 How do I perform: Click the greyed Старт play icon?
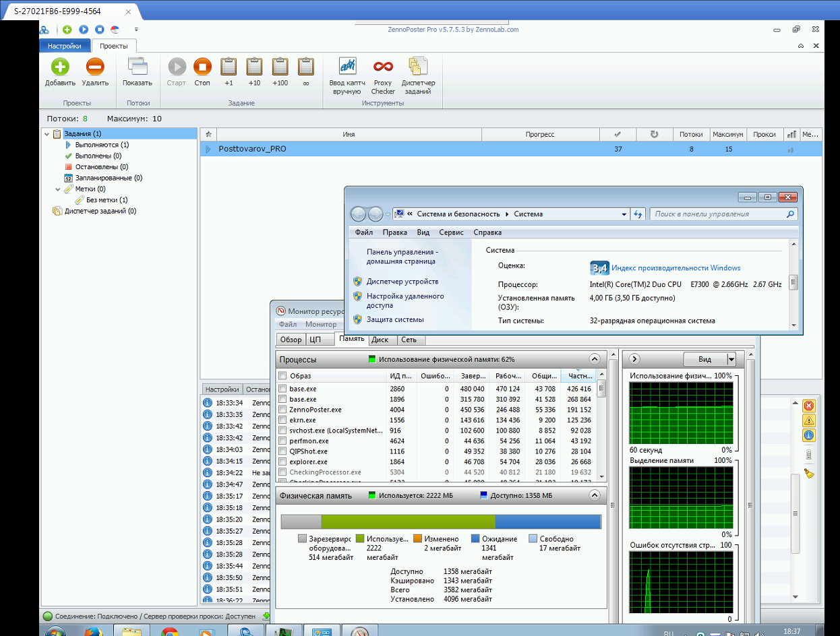(x=177, y=67)
